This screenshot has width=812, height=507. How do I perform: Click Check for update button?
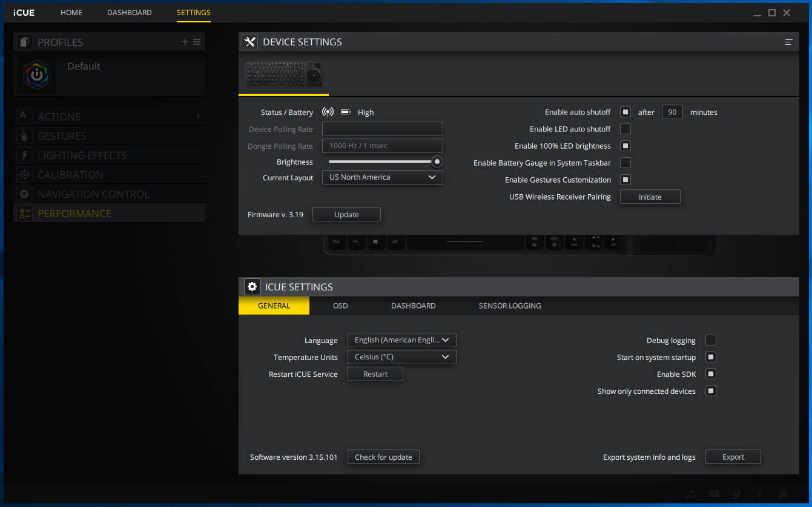click(383, 457)
